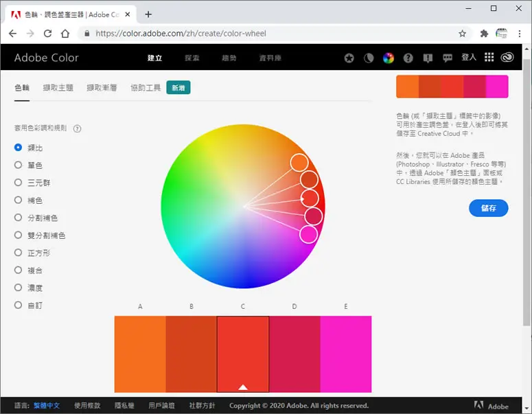Click the speech bubble feedback icon
This screenshot has width=532, height=414.
448,58
